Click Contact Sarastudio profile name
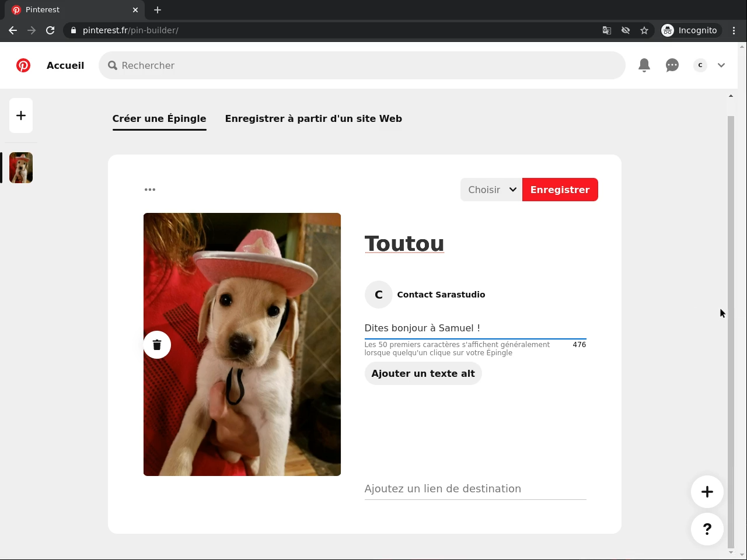 pos(441,295)
